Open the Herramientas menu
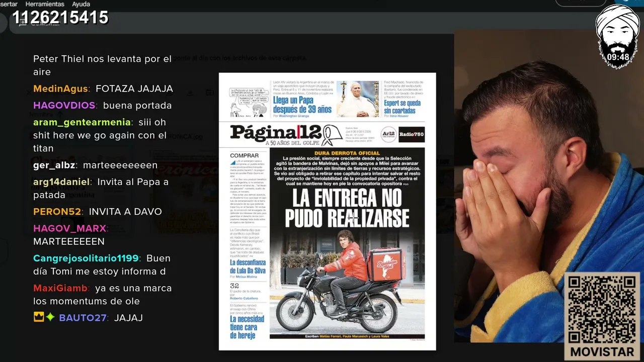Screen dimensions: 644x362 pos(45,4)
